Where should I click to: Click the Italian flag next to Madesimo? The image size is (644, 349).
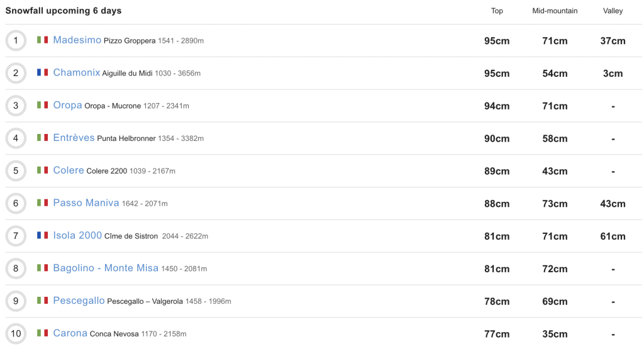click(42, 40)
